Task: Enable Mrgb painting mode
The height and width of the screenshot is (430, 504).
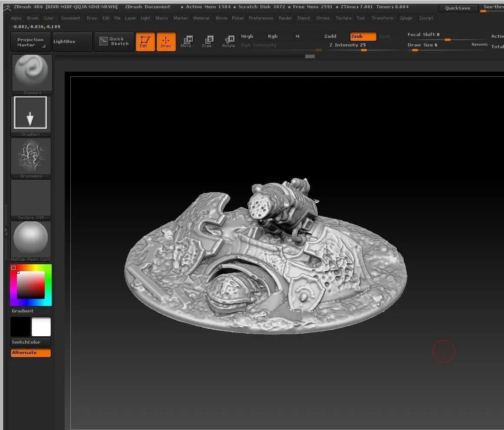Action: coord(247,36)
